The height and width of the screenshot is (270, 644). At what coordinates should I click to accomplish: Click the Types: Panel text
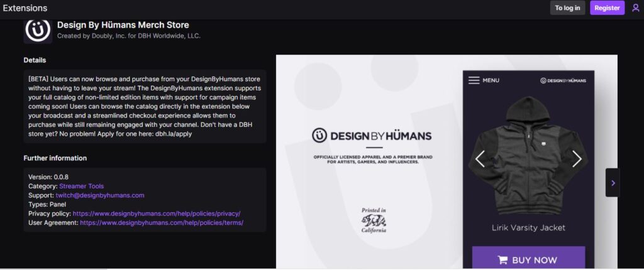(47, 204)
